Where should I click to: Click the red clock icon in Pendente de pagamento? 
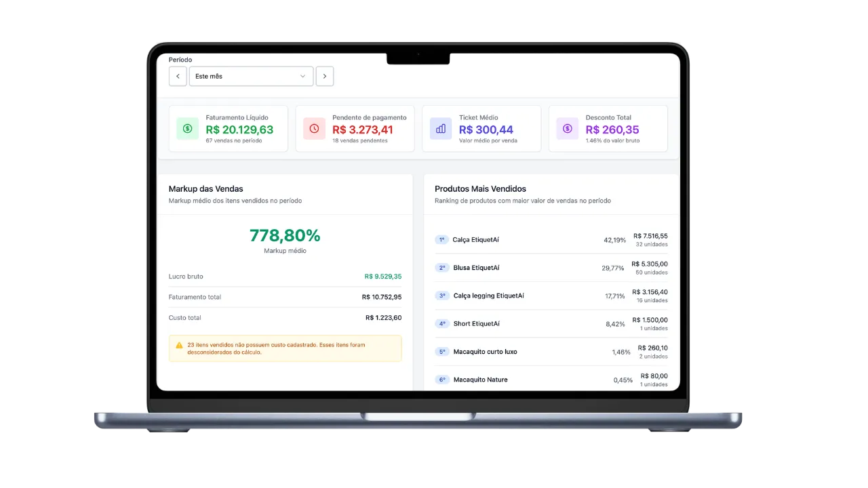point(314,129)
